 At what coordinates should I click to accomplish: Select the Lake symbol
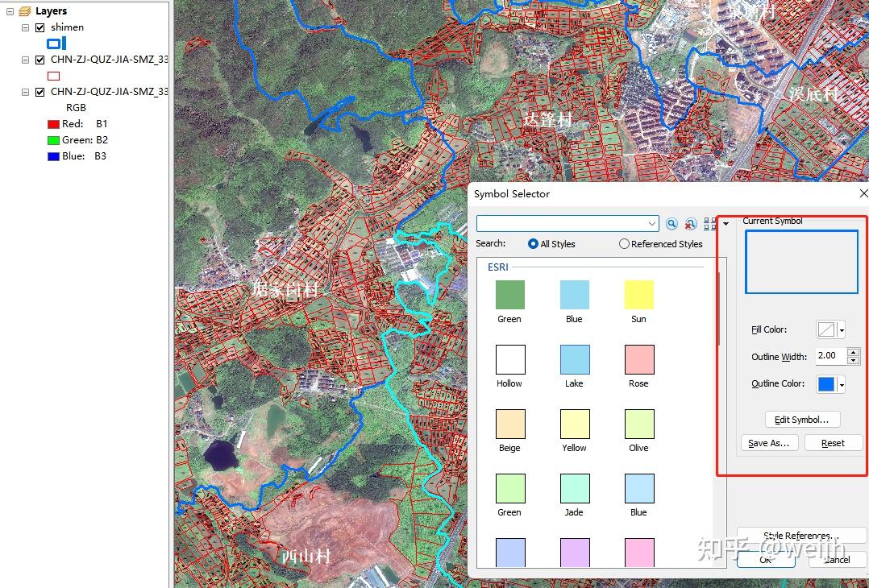click(574, 360)
